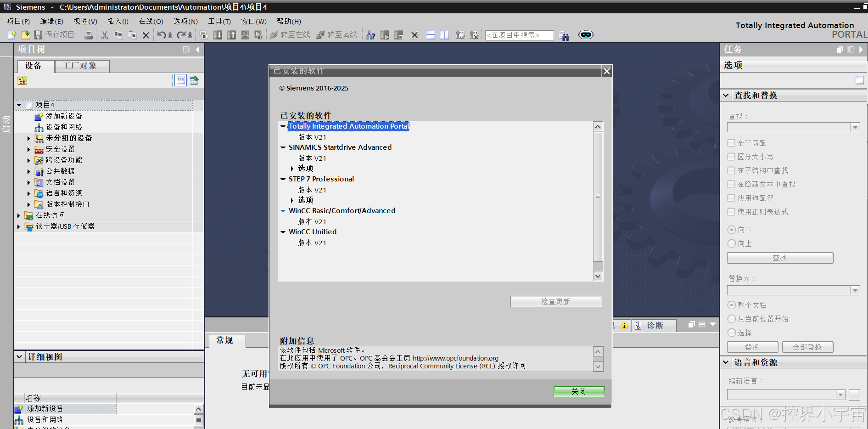The image size is (868, 429).
Task: Click the 关闭 button in dialog
Action: (579, 391)
